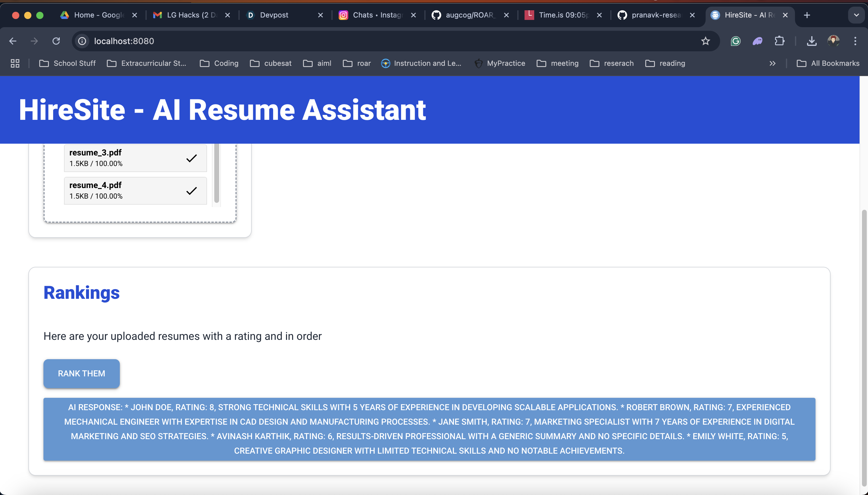Click the resume_4.pdf checkmark

191,191
